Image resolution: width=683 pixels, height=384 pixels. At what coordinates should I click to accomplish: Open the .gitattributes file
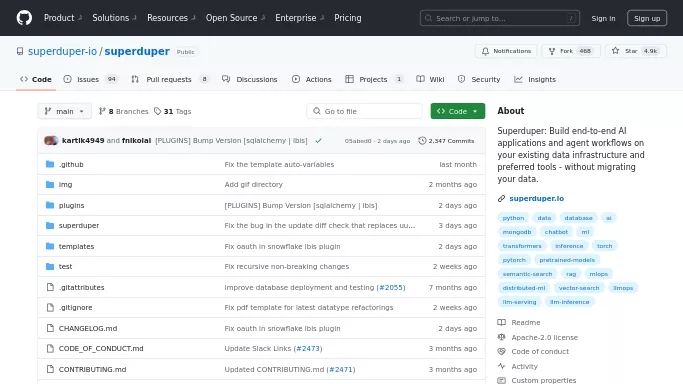coord(81,287)
